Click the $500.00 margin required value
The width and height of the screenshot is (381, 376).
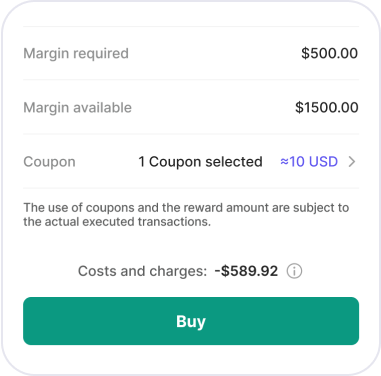coord(329,53)
